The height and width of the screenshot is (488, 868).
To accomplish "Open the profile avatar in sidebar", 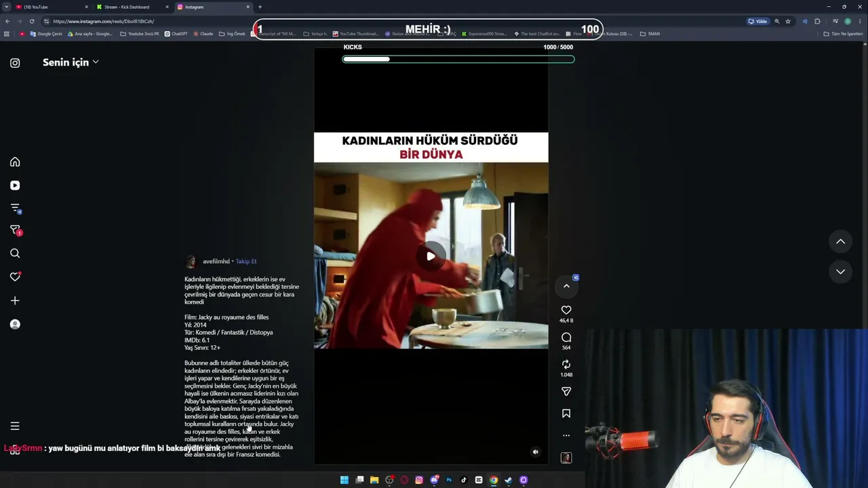I will [15, 325].
